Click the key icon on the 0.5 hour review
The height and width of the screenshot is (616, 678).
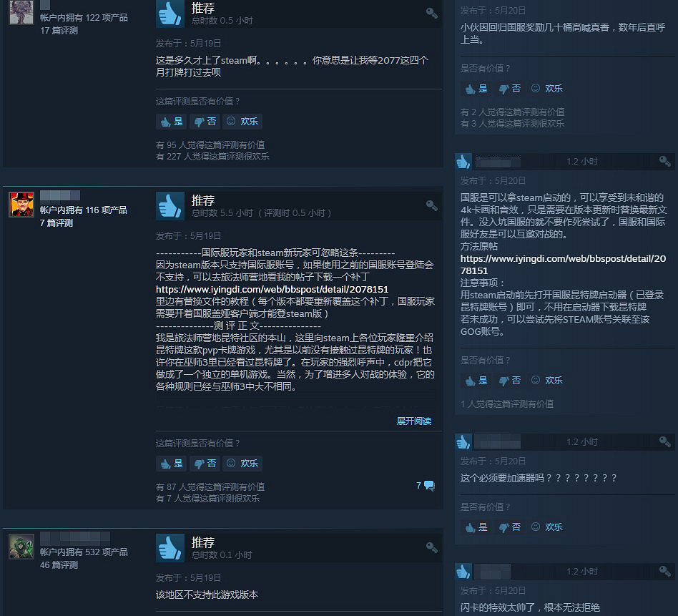tap(431, 13)
